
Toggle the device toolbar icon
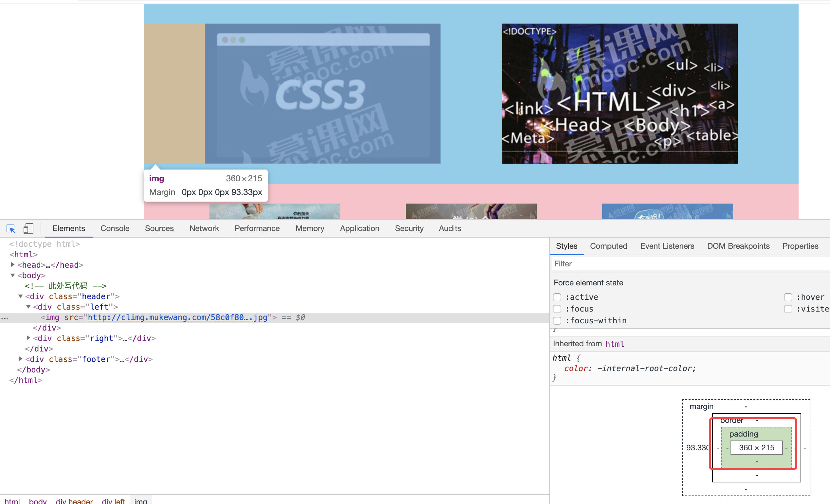[x=28, y=229]
